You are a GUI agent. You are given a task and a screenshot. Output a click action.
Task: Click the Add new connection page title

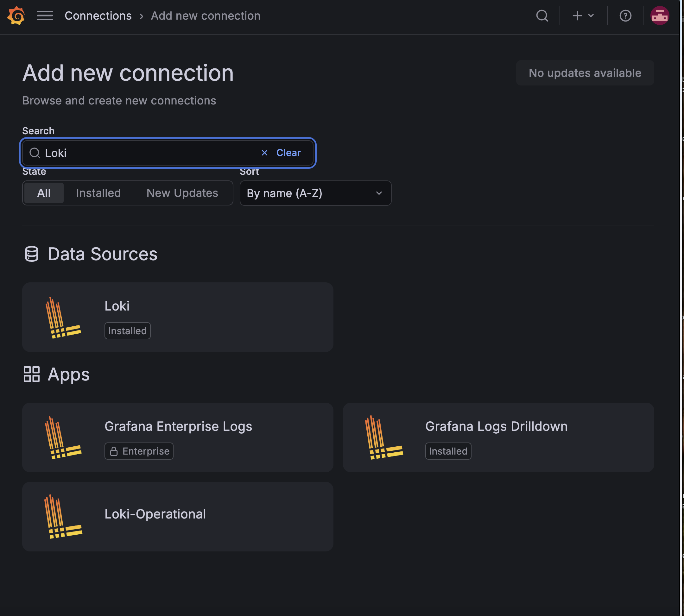click(128, 73)
